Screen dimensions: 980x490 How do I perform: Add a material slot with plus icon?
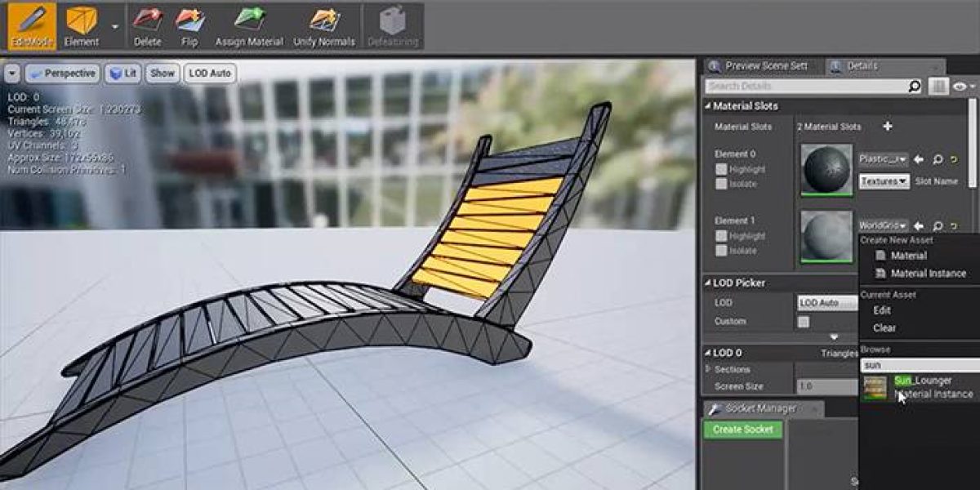click(888, 127)
